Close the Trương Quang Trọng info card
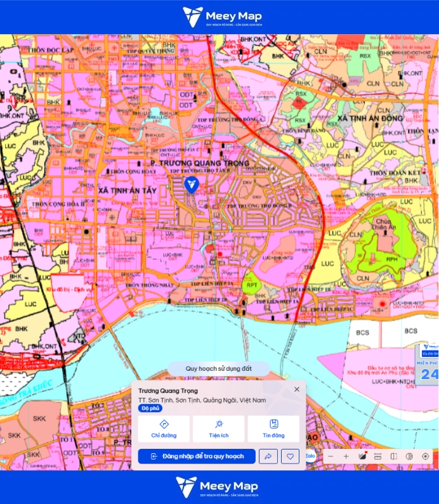Screen dimensions: 439x504 click(297, 389)
